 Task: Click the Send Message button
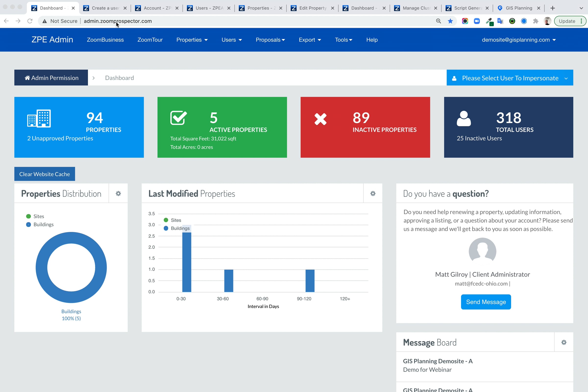point(486,302)
